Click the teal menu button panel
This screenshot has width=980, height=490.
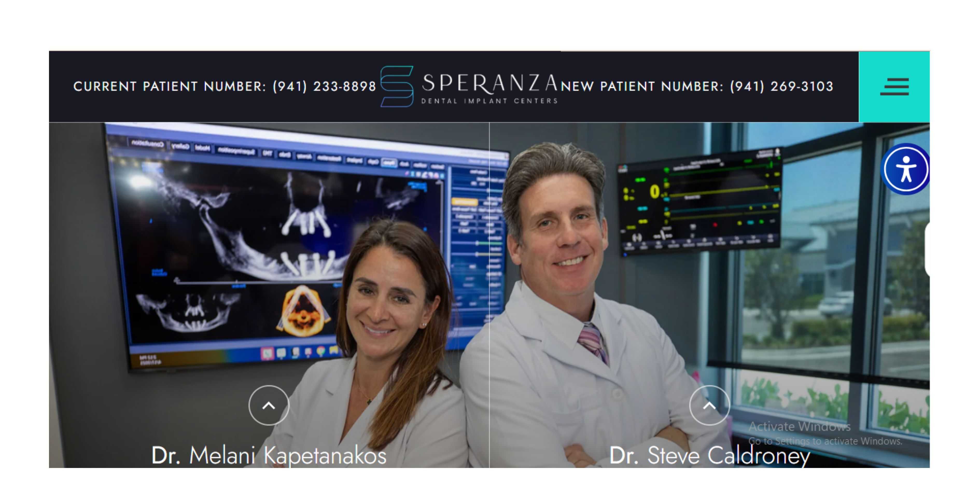(x=894, y=87)
